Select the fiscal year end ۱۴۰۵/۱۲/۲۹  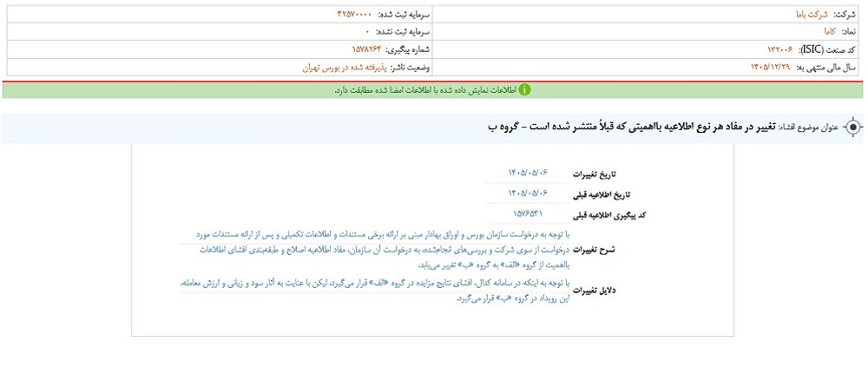(771, 68)
